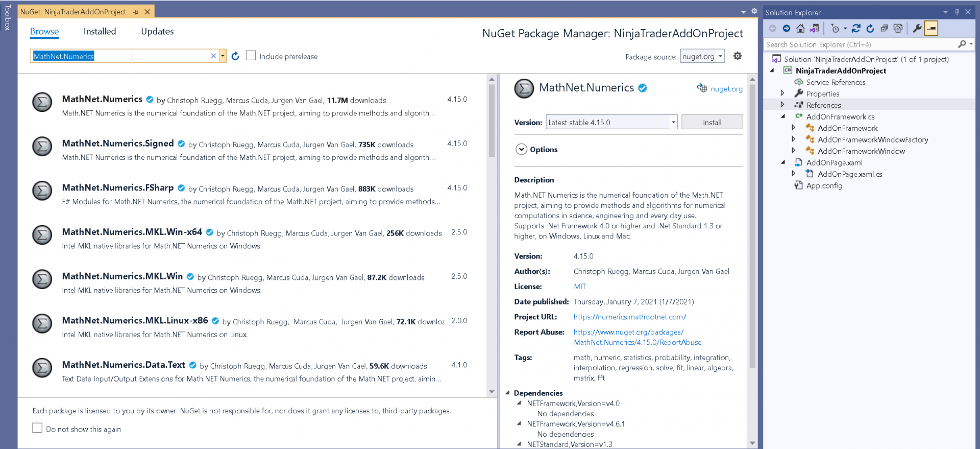980x449 pixels.
Task: Collapse the AddOnFramework.cs node
Action: [782, 116]
